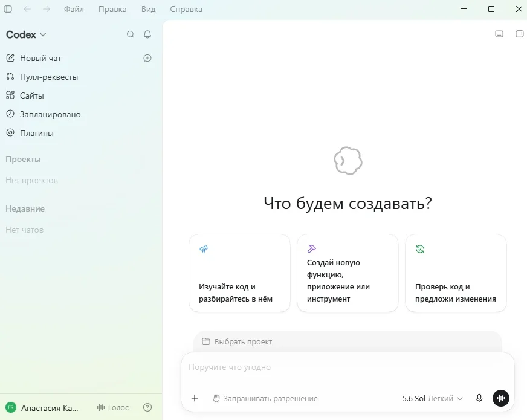Viewport: 527px width, 420px height.
Task: Open the 5.6 Sol Лёгкий model dropdown
Action: tap(433, 398)
